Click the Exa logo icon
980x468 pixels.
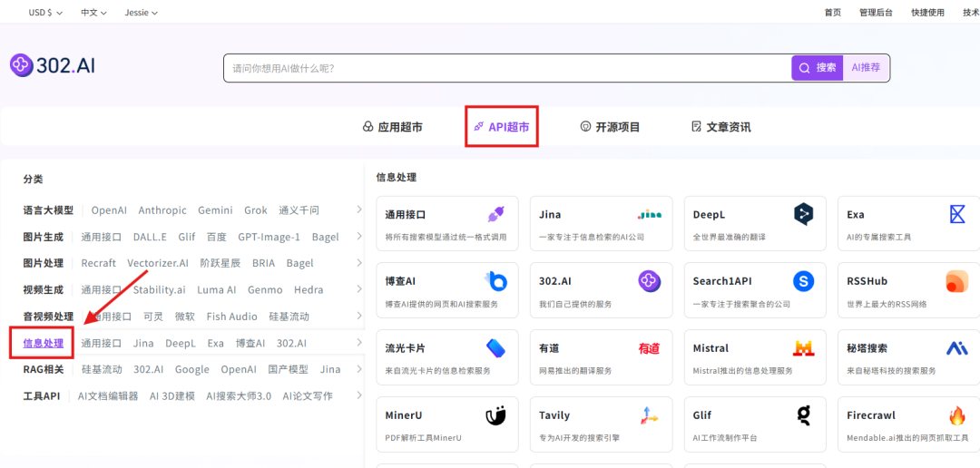tap(957, 214)
